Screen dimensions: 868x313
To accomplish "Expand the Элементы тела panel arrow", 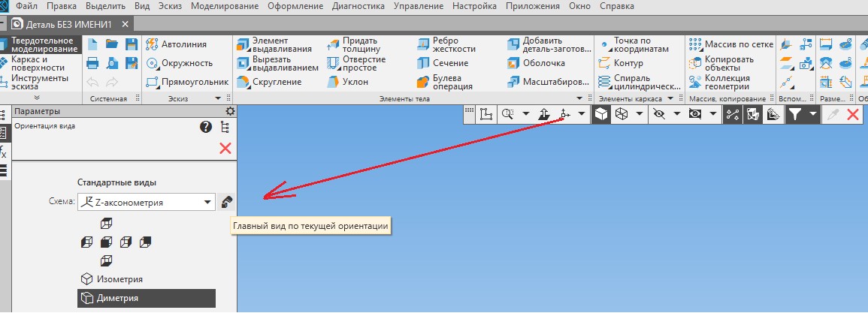I will coord(579,98).
